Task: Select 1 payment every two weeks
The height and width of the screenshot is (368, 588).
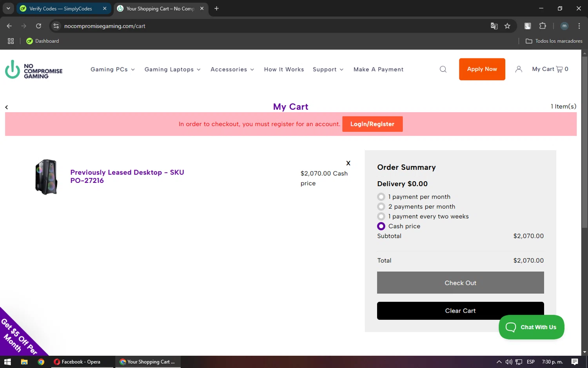Action: point(381,216)
